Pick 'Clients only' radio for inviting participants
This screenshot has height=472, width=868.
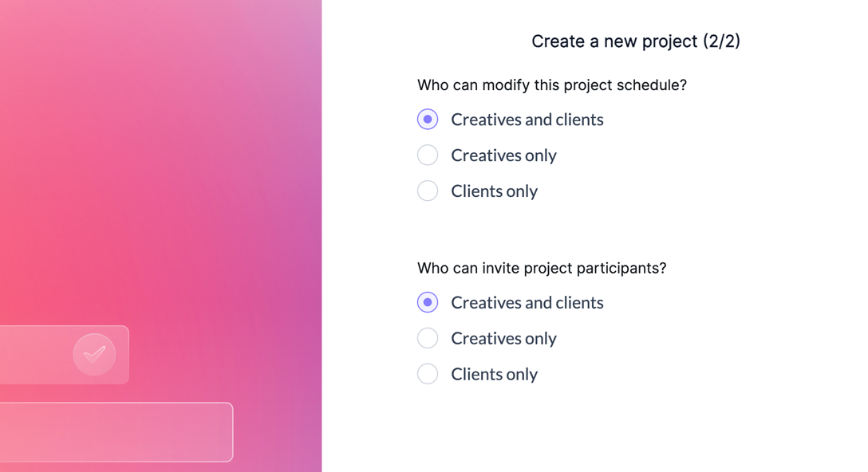click(x=428, y=374)
